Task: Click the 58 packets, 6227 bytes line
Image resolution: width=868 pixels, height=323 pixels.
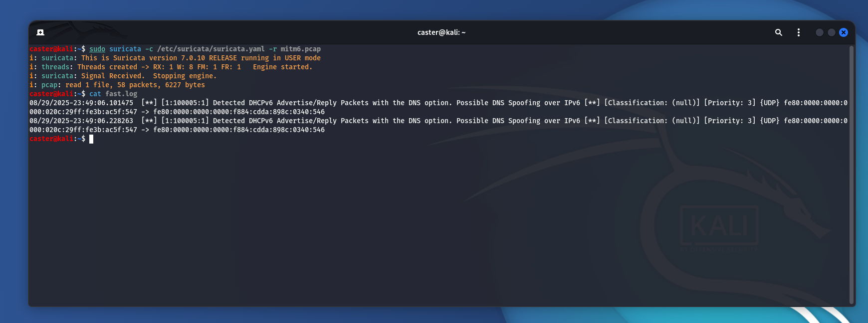Action: pyautogui.click(x=117, y=85)
